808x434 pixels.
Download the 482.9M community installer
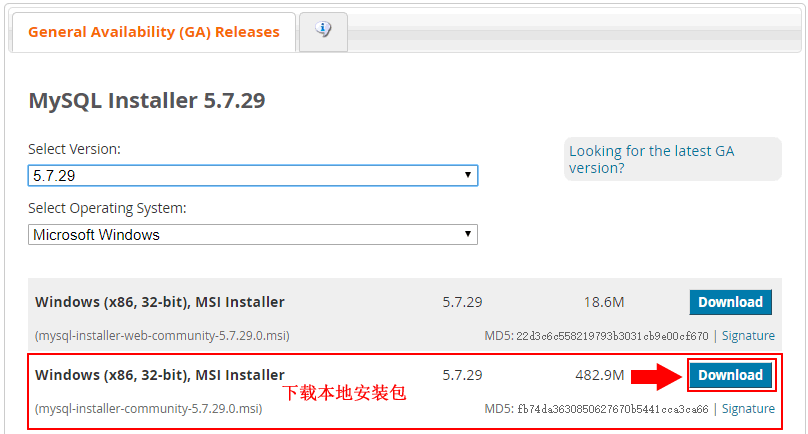pyautogui.click(x=730, y=376)
